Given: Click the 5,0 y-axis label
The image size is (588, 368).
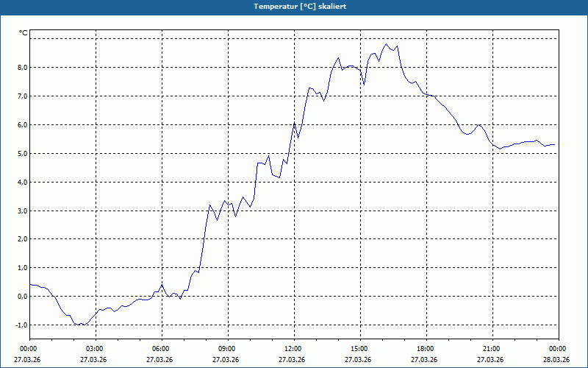Looking at the screenshot, I should [x=22, y=154].
